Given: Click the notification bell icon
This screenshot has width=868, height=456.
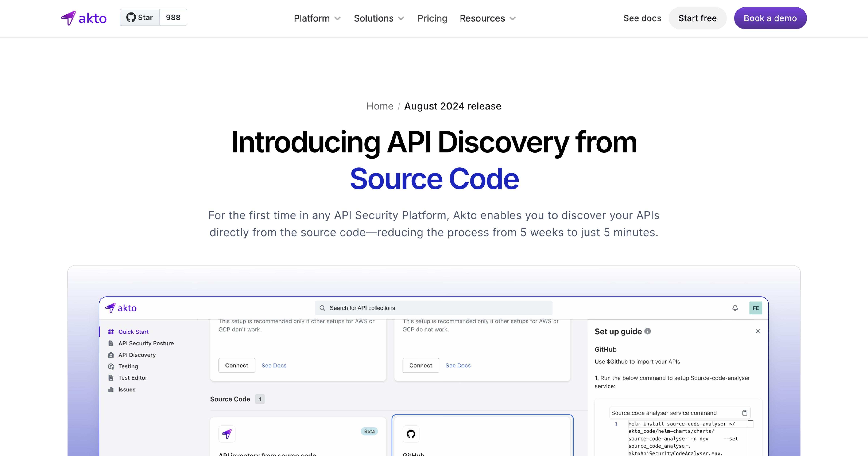Looking at the screenshot, I should pos(735,308).
